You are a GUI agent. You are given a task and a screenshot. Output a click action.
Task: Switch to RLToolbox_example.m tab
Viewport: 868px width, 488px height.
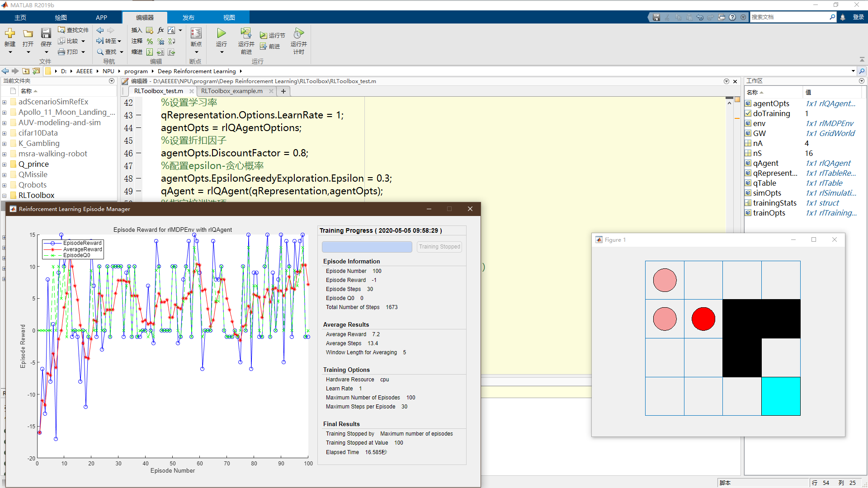click(x=231, y=91)
